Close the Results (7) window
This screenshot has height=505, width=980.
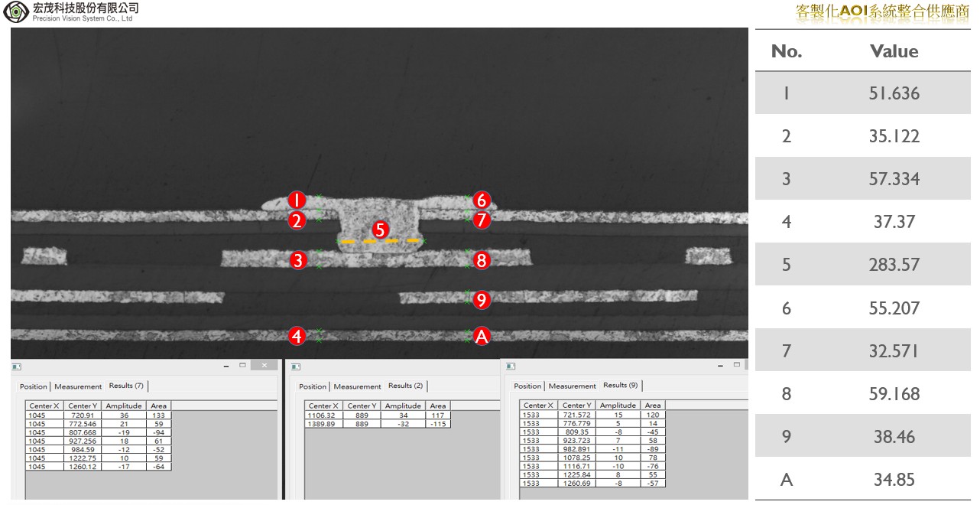pos(264,366)
